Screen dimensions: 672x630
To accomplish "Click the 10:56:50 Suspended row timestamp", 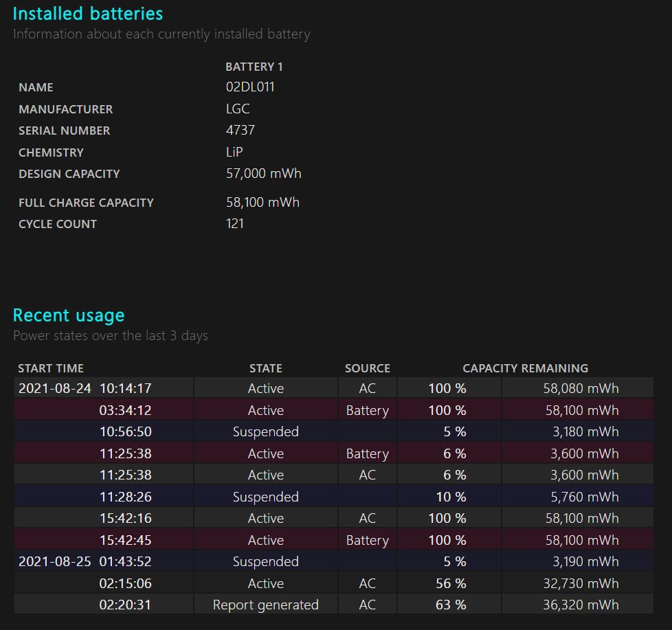I will tap(125, 431).
